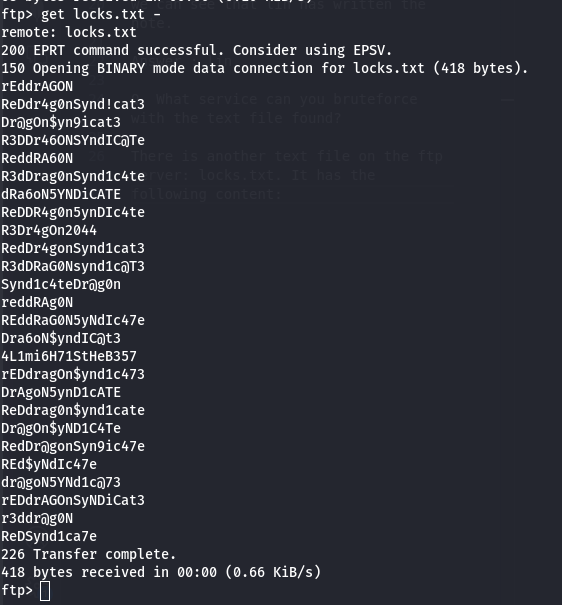Click the REd$yNdIc47e entry
This screenshot has width=562, height=605.
49,464
